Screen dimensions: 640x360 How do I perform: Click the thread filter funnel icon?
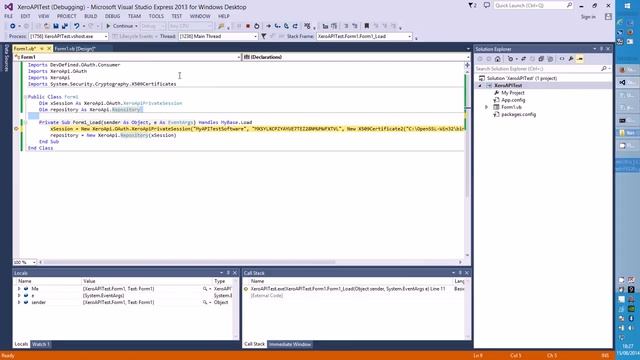[264, 36]
